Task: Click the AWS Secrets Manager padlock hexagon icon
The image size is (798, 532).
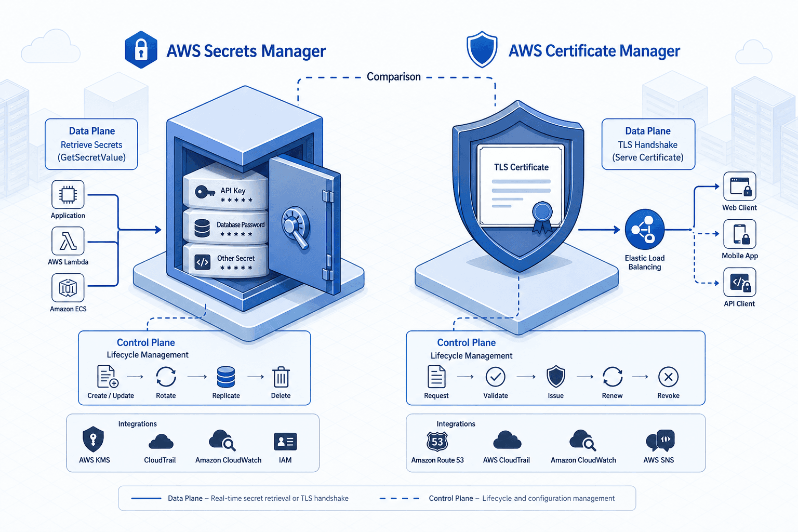Action: 141,50
